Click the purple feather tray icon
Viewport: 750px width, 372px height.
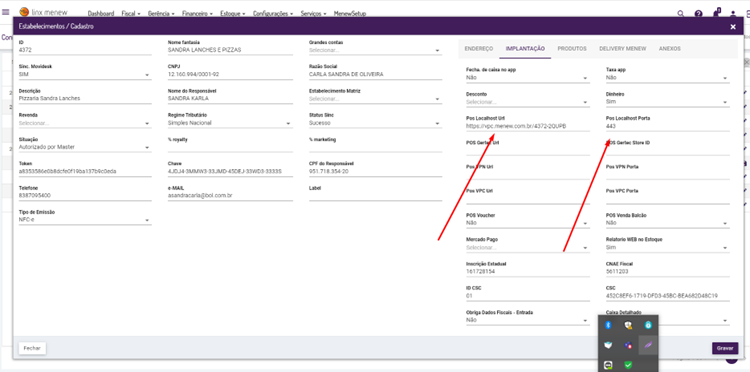coord(648,345)
